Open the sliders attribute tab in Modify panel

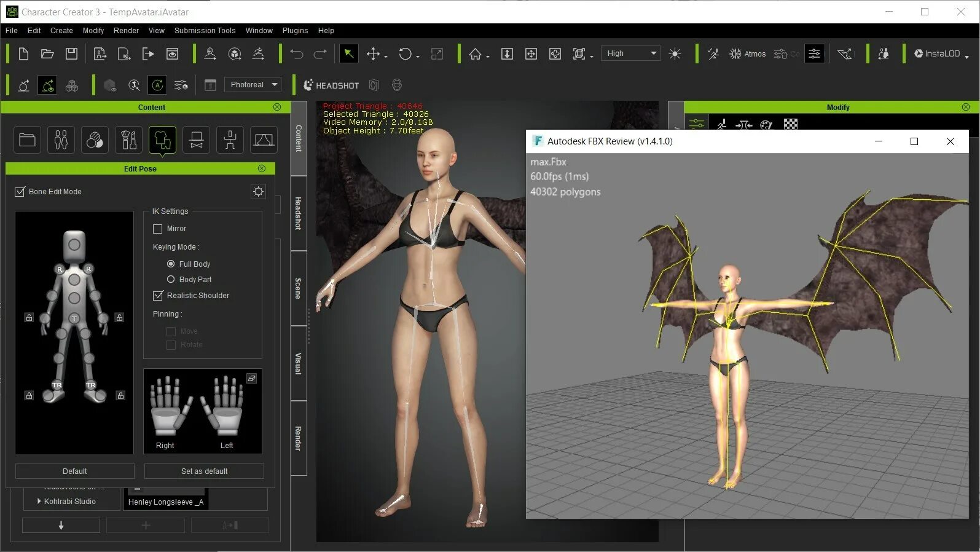pos(697,124)
